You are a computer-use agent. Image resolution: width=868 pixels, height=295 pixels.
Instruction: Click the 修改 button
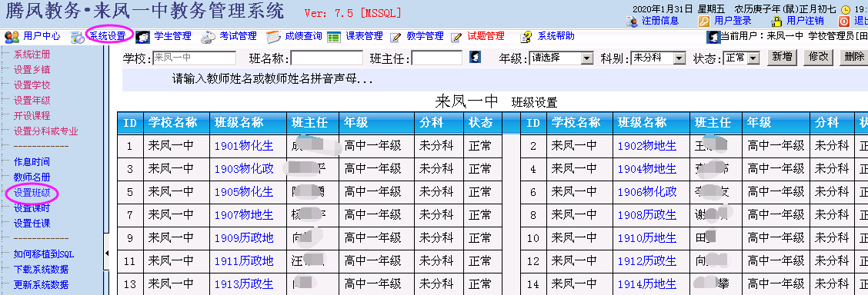[x=818, y=57]
